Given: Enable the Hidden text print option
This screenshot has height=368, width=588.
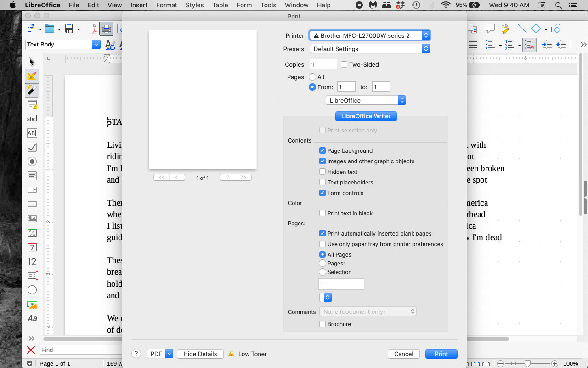Looking at the screenshot, I should coord(322,172).
